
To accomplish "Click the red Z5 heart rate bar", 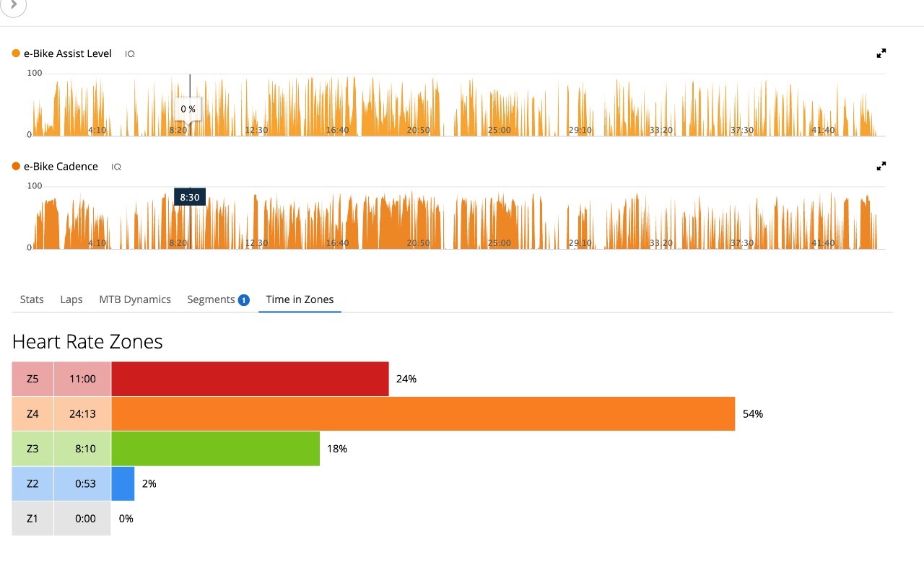I will coord(250,379).
